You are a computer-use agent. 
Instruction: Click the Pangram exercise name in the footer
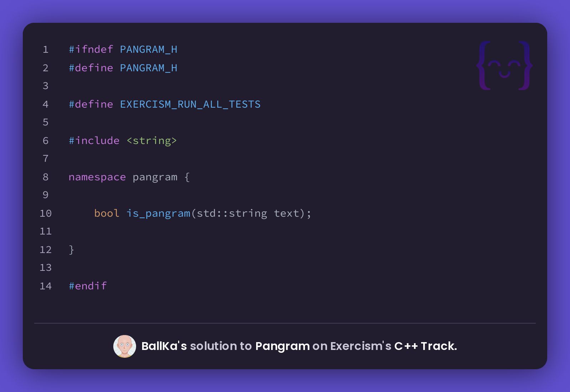point(283,346)
